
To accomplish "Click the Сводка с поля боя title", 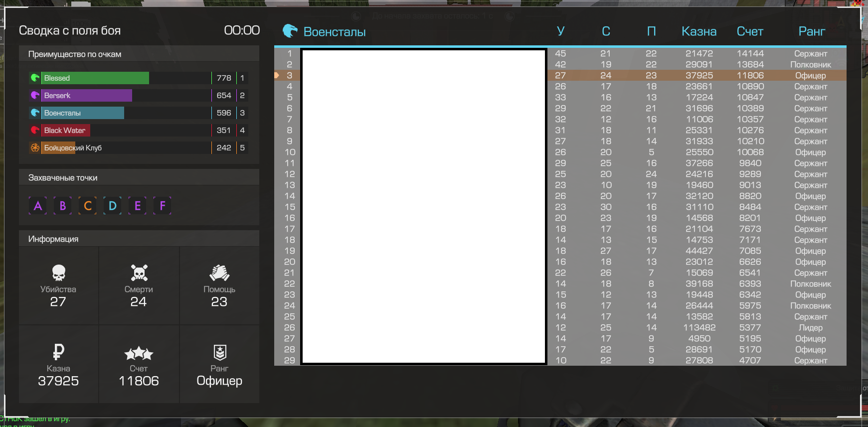I will click(70, 30).
